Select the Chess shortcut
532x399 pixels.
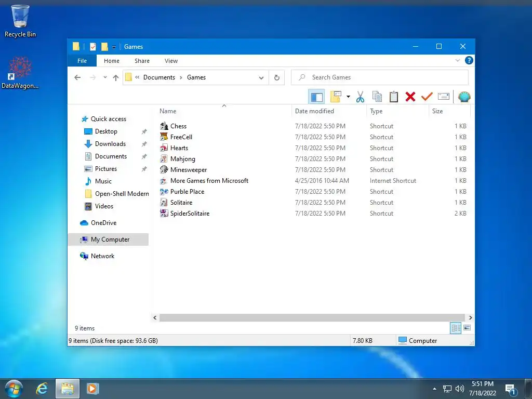click(x=179, y=126)
